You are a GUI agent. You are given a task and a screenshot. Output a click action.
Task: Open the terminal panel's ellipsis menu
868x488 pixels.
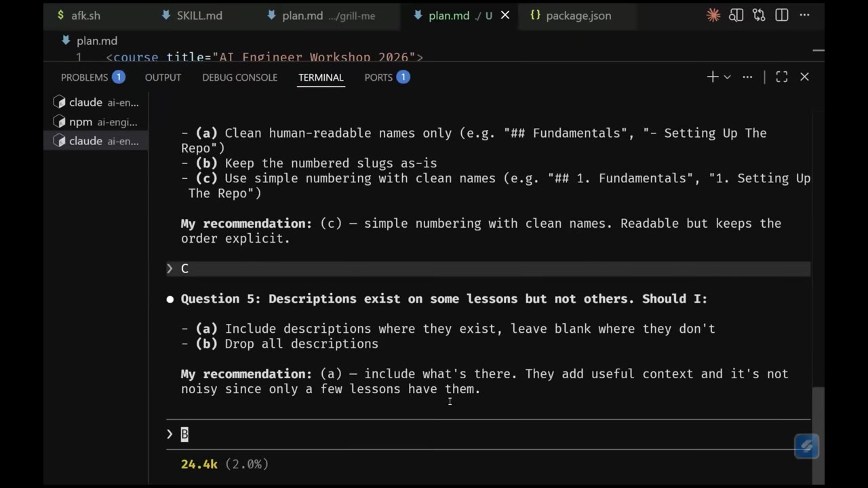click(747, 77)
